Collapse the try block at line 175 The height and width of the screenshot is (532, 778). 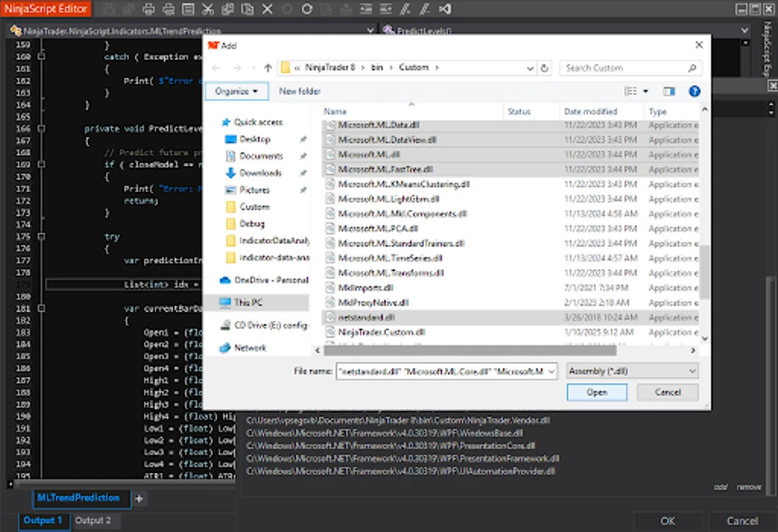[42, 236]
